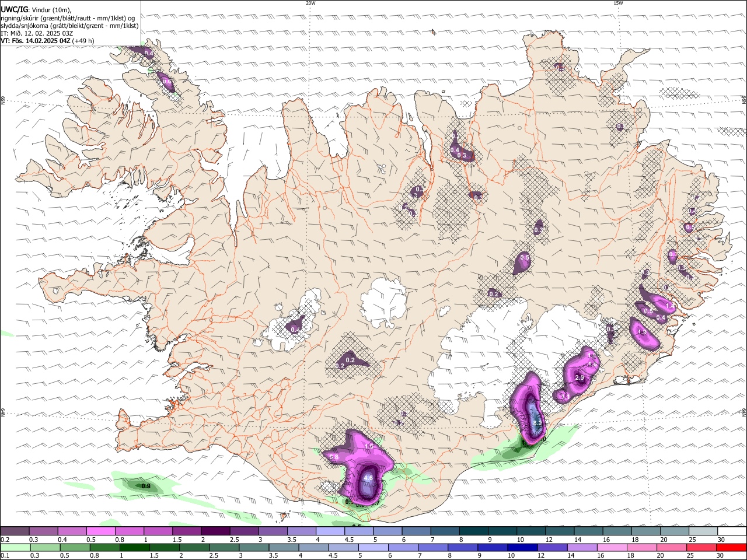Click the 20W longitude label
Screen dimensions: 747x560
coord(310,3)
